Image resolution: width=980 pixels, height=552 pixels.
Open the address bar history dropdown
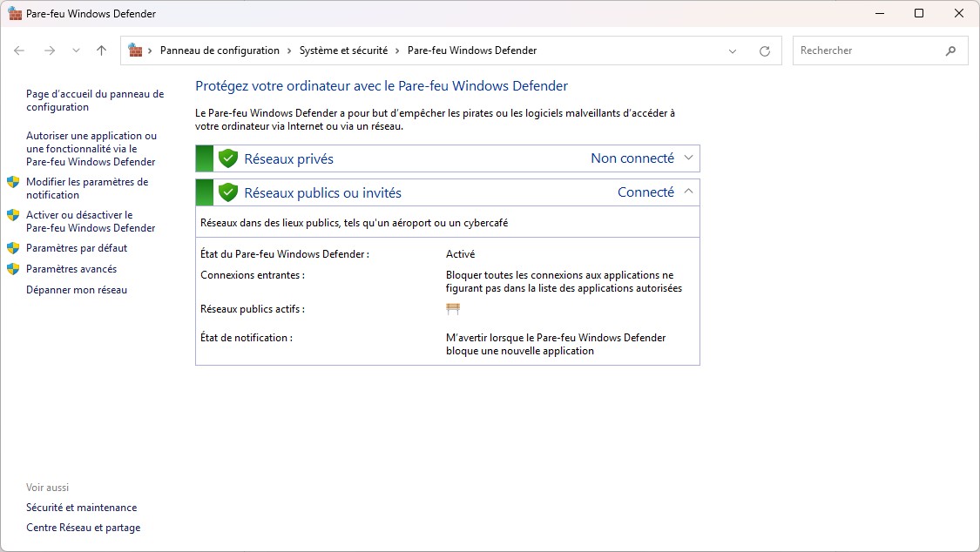pos(732,50)
